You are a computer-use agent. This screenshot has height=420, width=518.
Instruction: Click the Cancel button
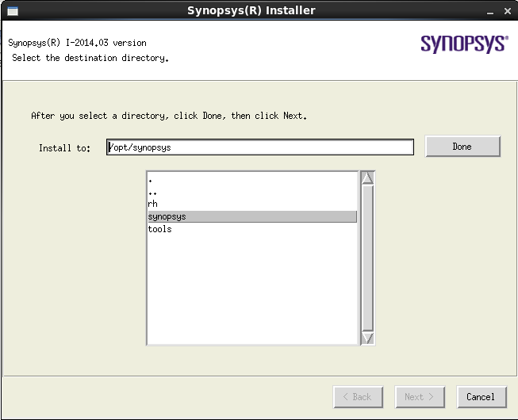(x=482, y=396)
